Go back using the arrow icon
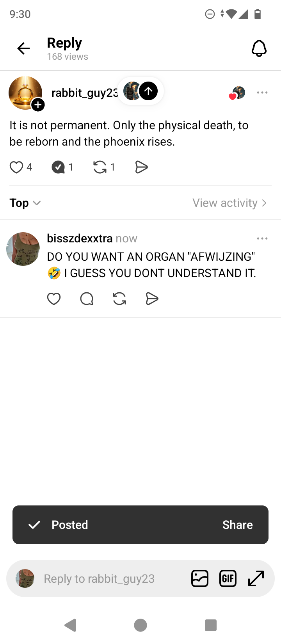 click(x=23, y=48)
